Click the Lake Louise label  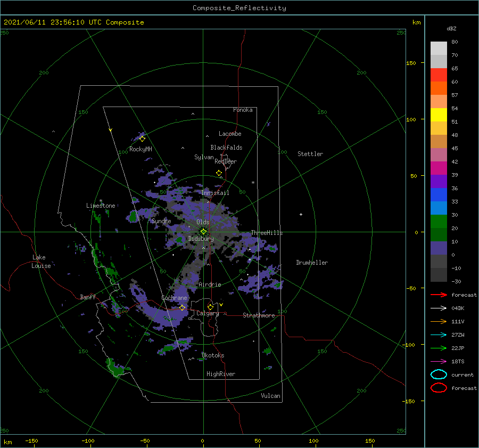point(41,262)
